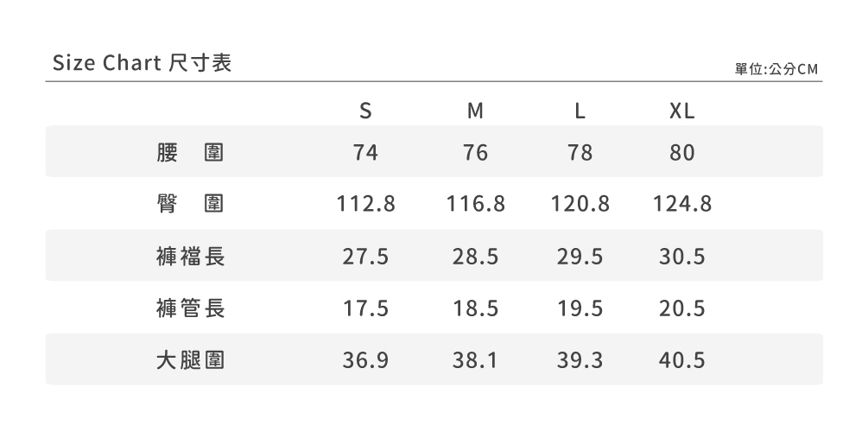The height and width of the screenshot is (432, 868).
Task: Click hip value 120.8 for size L
Action: (x=580, y=204)
